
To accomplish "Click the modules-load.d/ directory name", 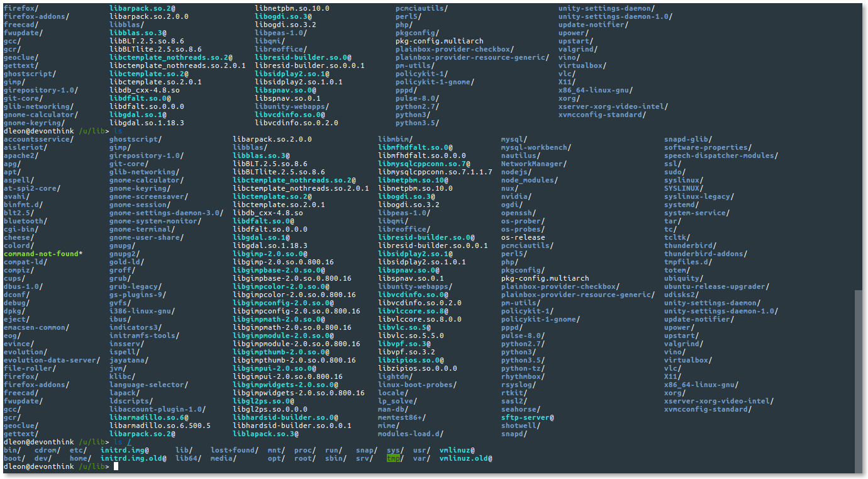I will click(411, 434).
